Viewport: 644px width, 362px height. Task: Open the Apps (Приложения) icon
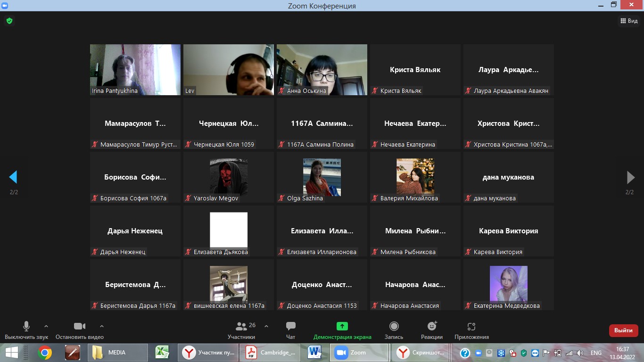471,326
